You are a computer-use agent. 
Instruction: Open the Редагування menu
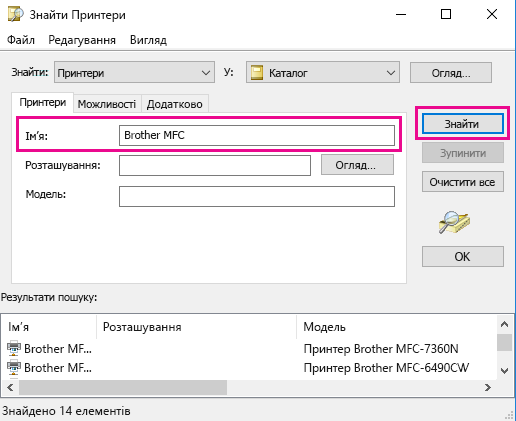pyautogui.click(x=82, y=40)
